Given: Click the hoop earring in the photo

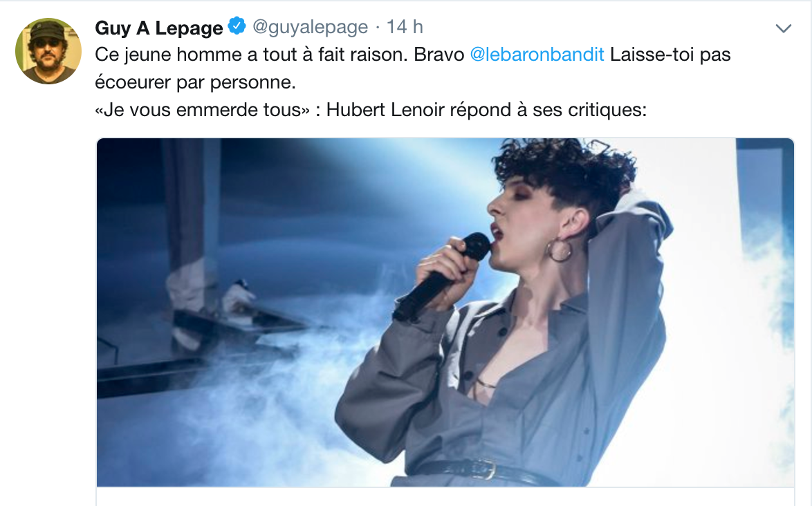Looking at the screenshot, I should click(559, 250).
